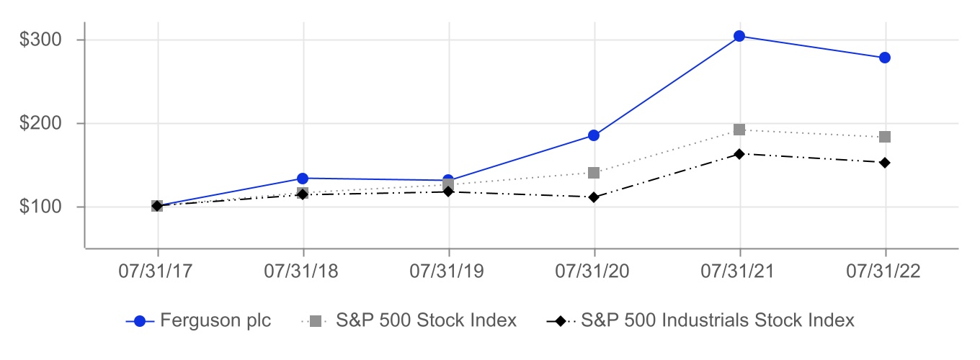Click the 07/31/17 x-axis date label
Image resolution: width=980 pixels, height=360 pixels.
click(x=157, y=273)
